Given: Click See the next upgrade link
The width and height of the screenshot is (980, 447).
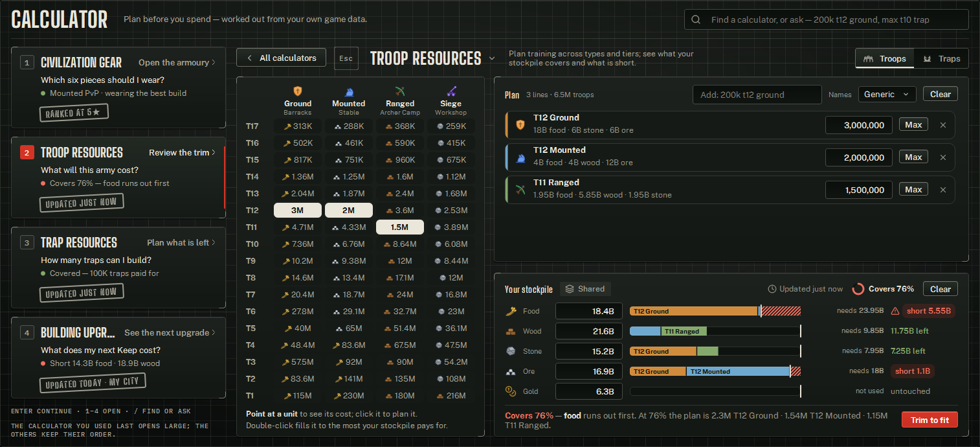Looking at the screenshot, I should (170, 332).
